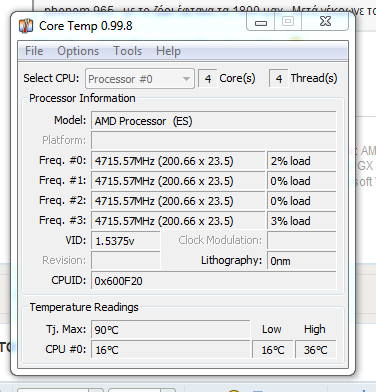Viewport: 376px width, 392px height.
Task: Click the Freq. #3 3% load field
Action: pos(302,221)
